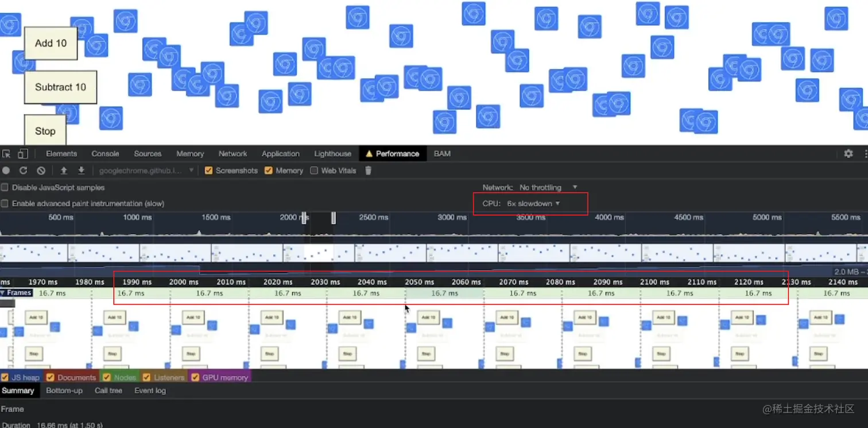
Task: Check Enable advanced paint instrumentation
Action: click(5, 204)
